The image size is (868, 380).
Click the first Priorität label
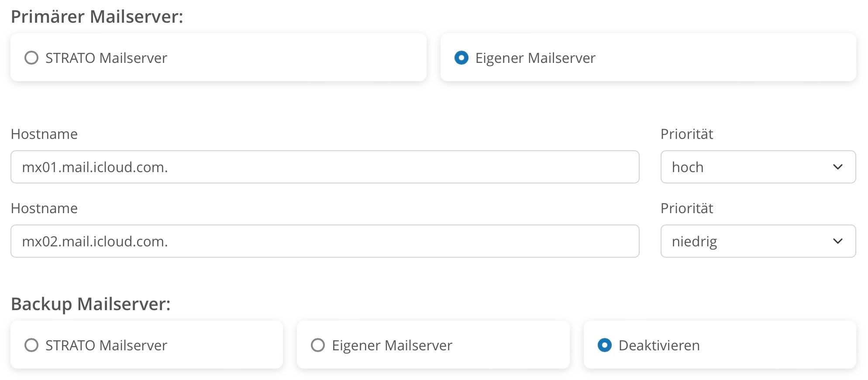[x=686, y=134]
